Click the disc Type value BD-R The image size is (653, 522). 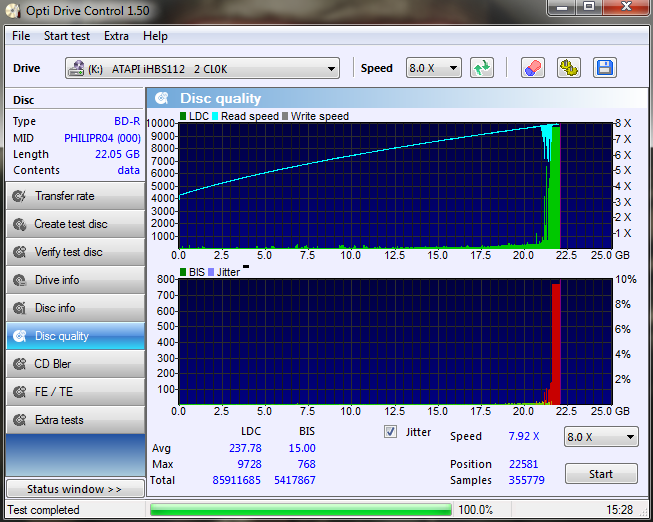point(127,121)
